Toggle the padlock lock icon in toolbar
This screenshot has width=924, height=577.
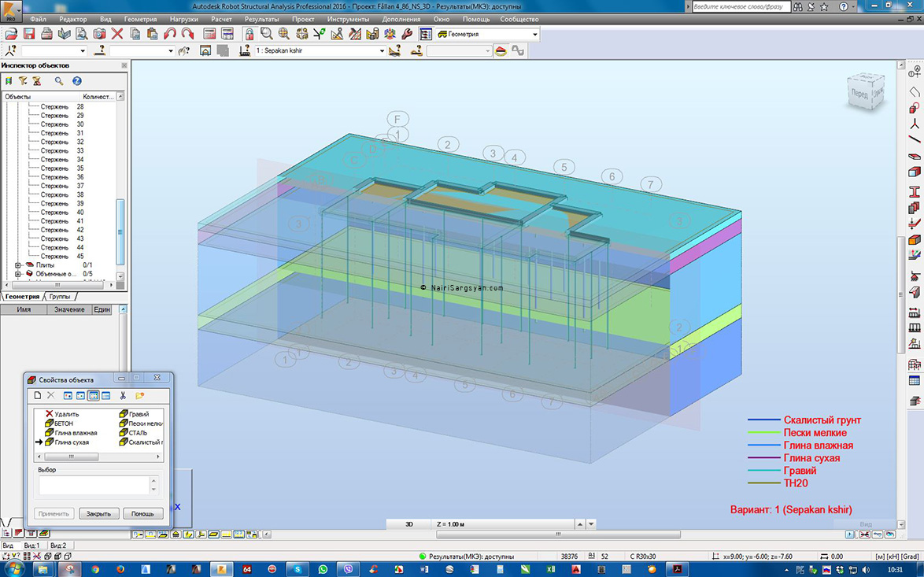click(249, 34)
